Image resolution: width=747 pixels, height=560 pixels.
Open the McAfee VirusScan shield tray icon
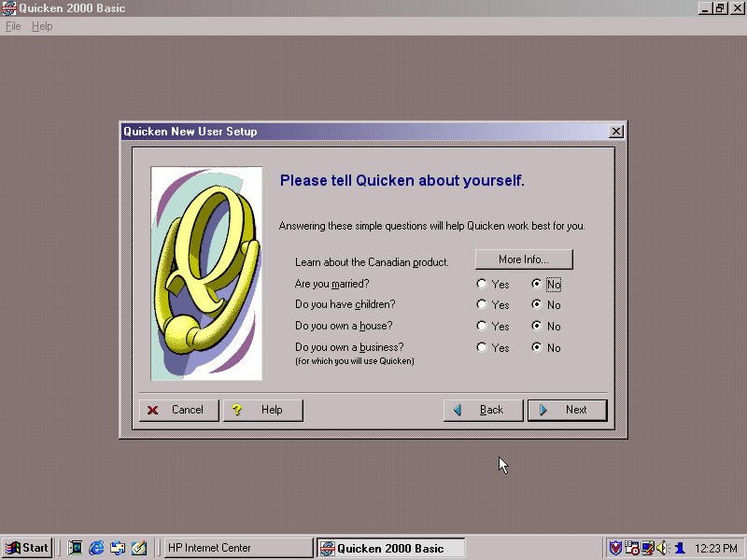click(615, 548)
